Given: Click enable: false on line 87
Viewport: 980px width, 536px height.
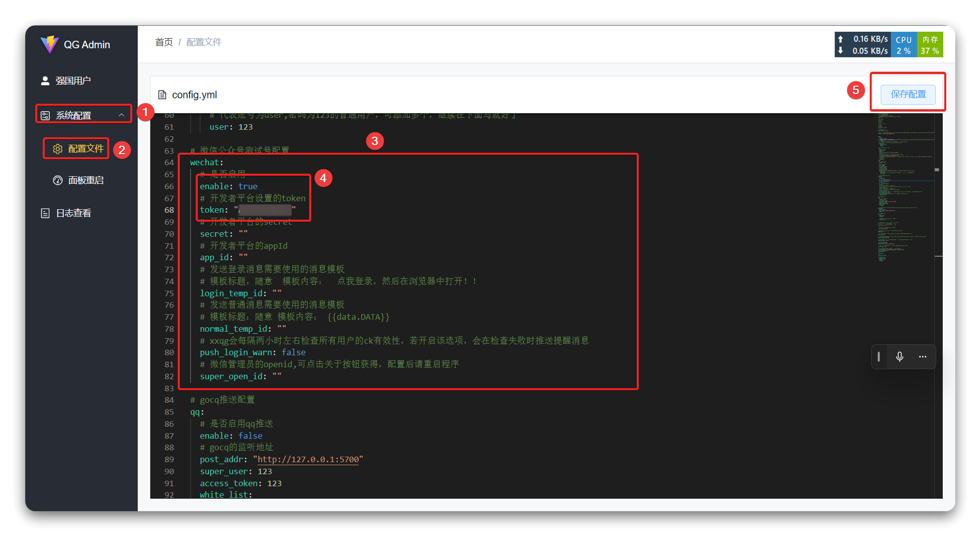Looking at the screenshot, I should pyautogui.click(x=231, y=436).
